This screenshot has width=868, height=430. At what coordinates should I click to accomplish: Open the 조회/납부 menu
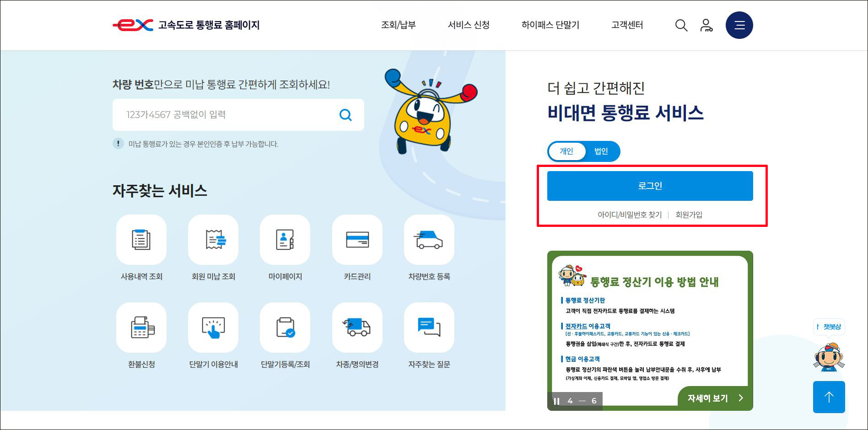click(398, 25)
